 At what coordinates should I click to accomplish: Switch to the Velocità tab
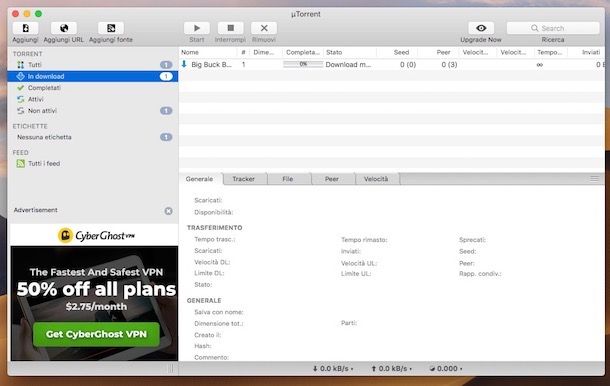[376, 179]
